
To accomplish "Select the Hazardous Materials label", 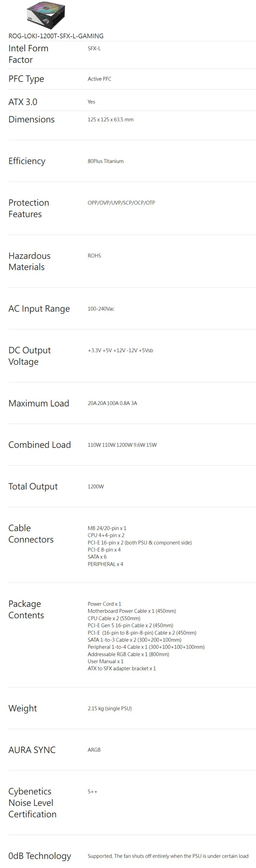I will coord(29,261).
